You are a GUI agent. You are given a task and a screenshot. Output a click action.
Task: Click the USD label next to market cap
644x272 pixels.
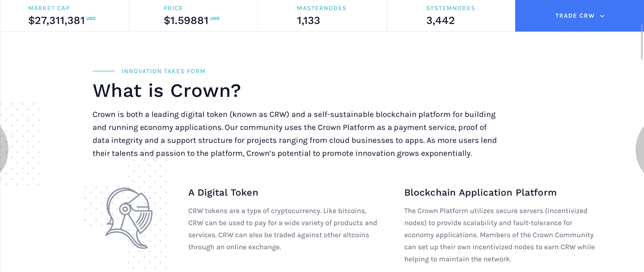(x=91, y=19)
